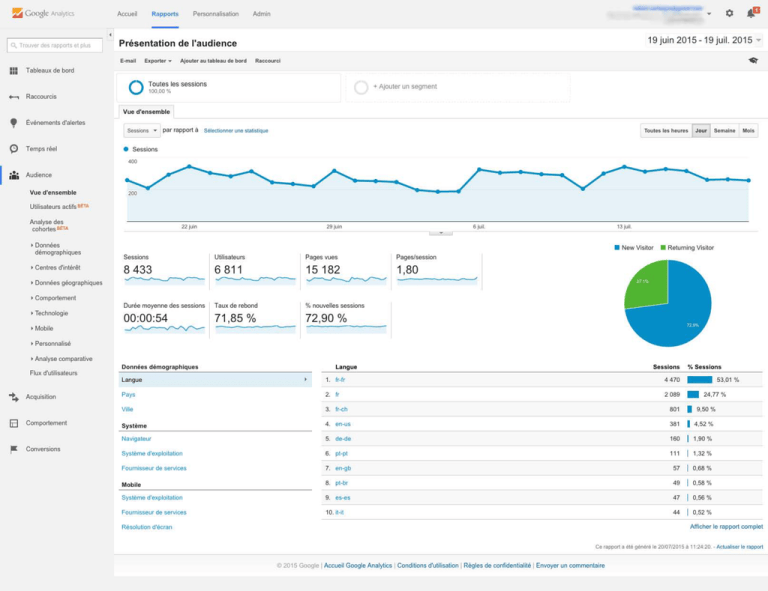768x591 pixels.
Task: Switch to the Personnalisation tab
Action: point(216,14)
